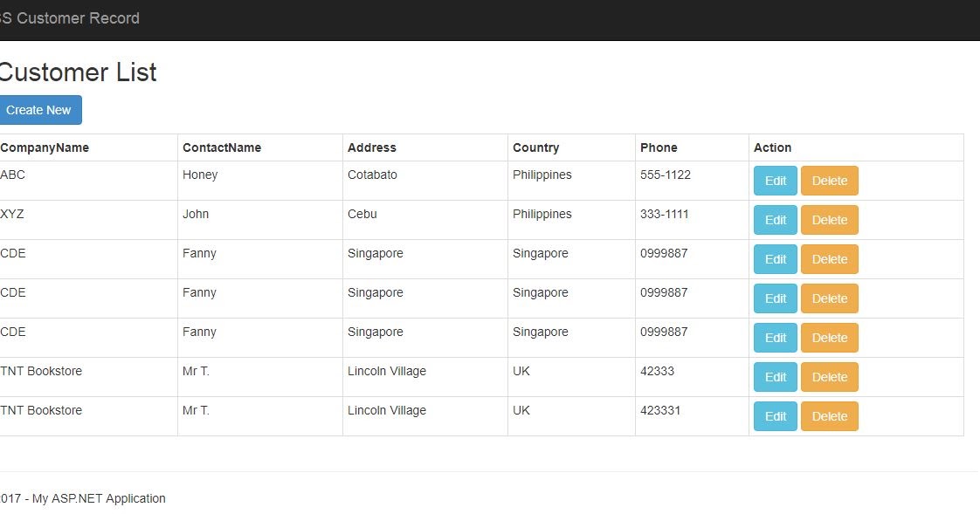Edit the last TNT Bookstore record

(x=775, y=416)
